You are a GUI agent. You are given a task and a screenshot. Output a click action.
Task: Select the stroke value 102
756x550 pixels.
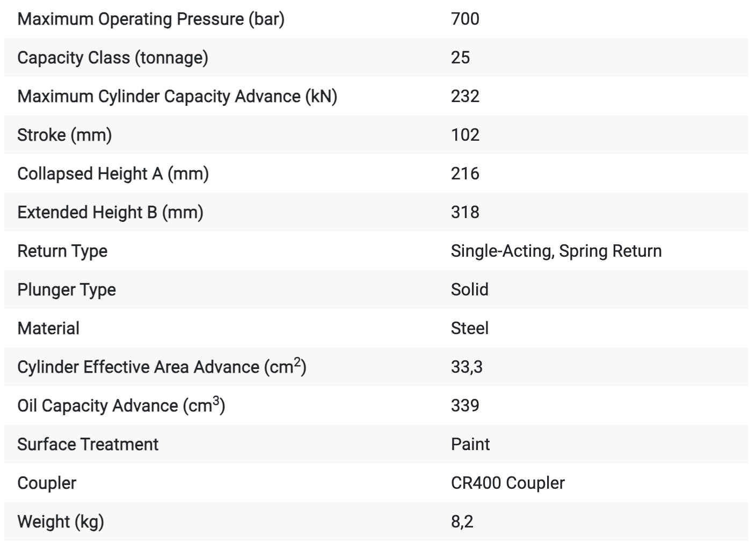tap(465, 135)
